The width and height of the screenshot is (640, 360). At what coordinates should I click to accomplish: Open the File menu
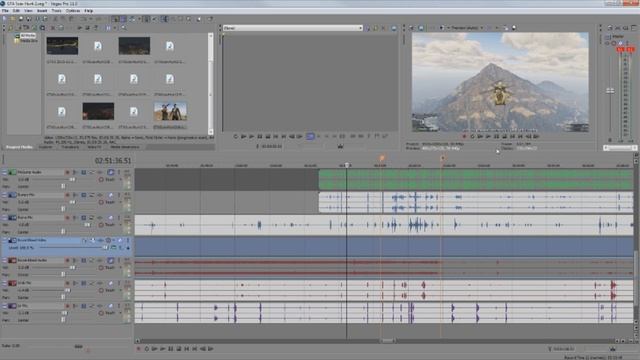pyautogui.click(x=5, y=11)
